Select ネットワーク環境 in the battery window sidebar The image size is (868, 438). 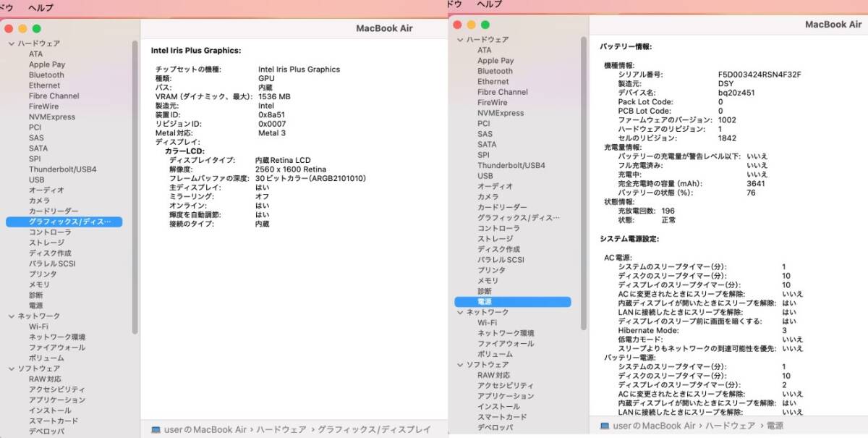pyautogui.click(x=506, y=333)
